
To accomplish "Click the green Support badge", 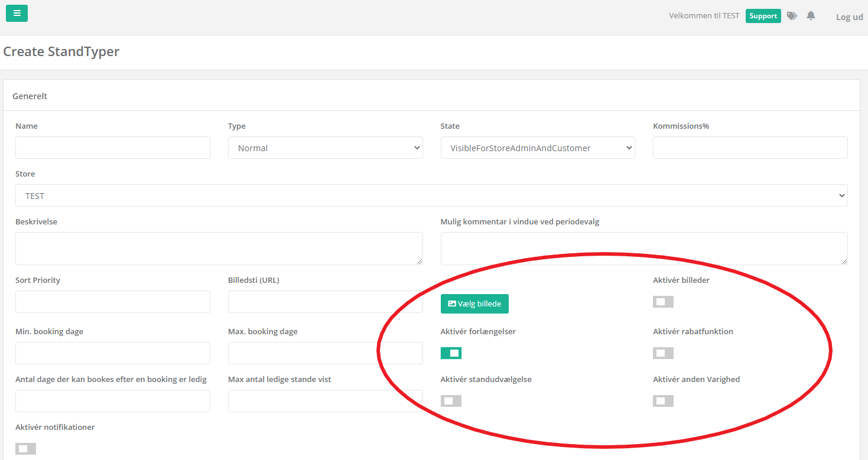I will [x=763, y=16].
